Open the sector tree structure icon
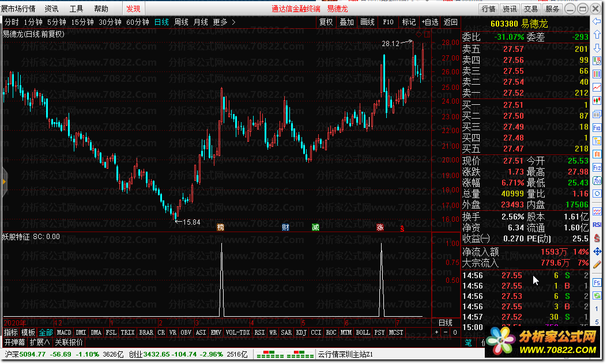 click(x=597, y=141)
